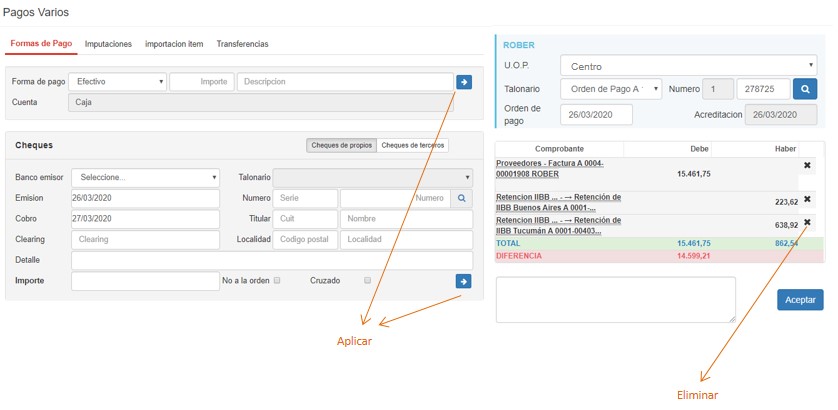Check the Cruzado checkbox
The height and width of the screenshot is (410, 838).
[x=368, y=281]
